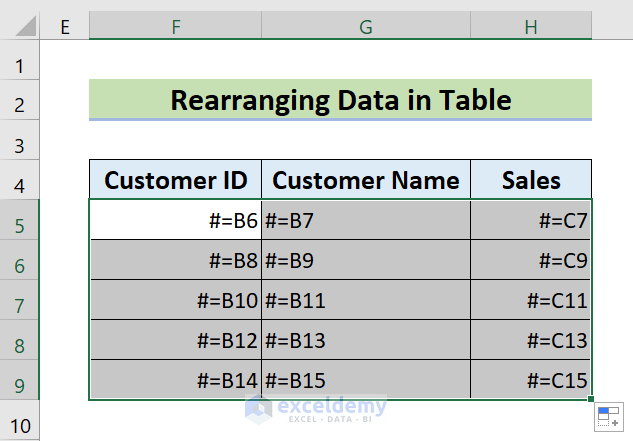The height and width of the screenshot is (441, 633).
Task: Click the Customer ID header cell
Action: click(176, 180)
